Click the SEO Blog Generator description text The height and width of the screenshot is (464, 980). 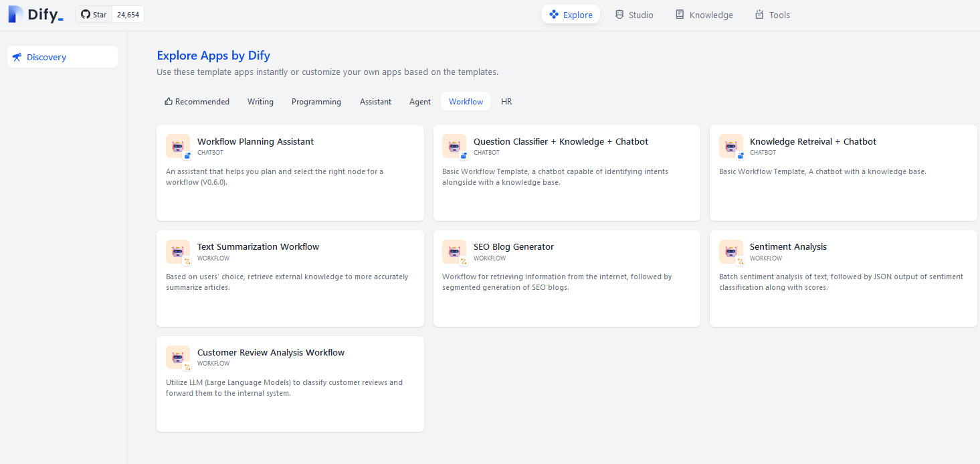click(x=557, y=282)
